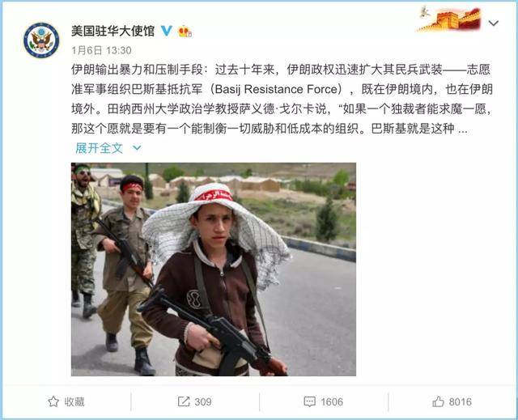Add post to favorites with 收藏
The width and height of the screenshot is (518, 420).
coord(74,402)
